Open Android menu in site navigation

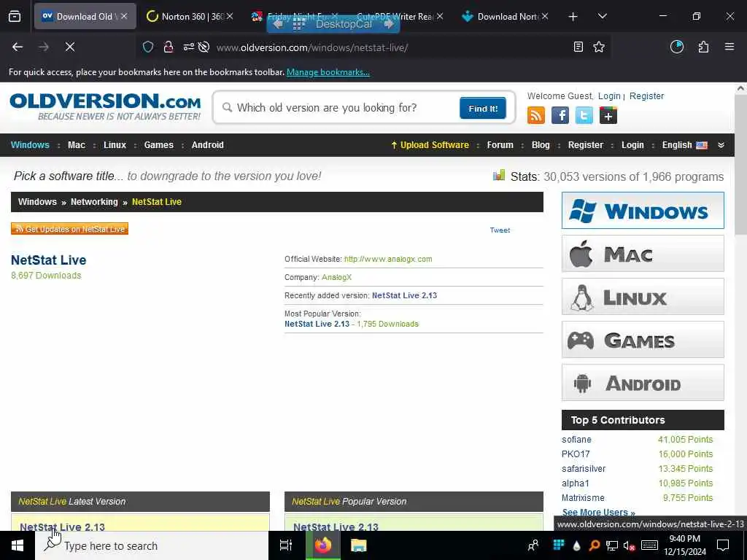(207, 145)
